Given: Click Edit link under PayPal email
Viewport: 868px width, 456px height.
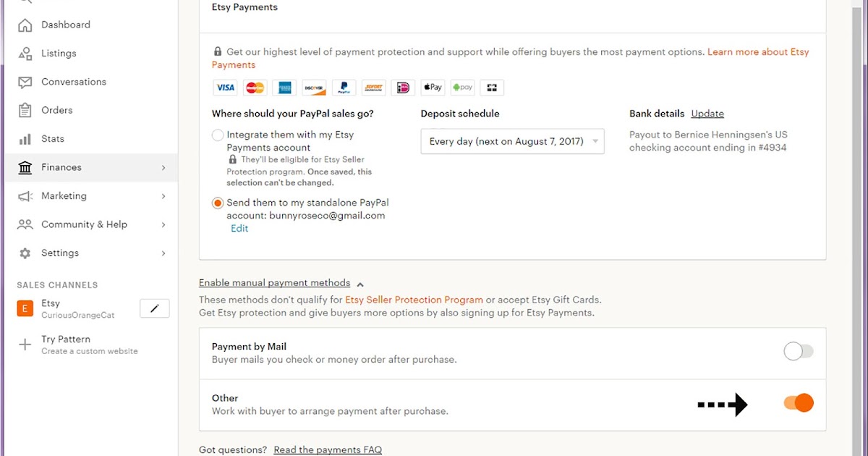Looking at the screenshot, I should point(239,229).
